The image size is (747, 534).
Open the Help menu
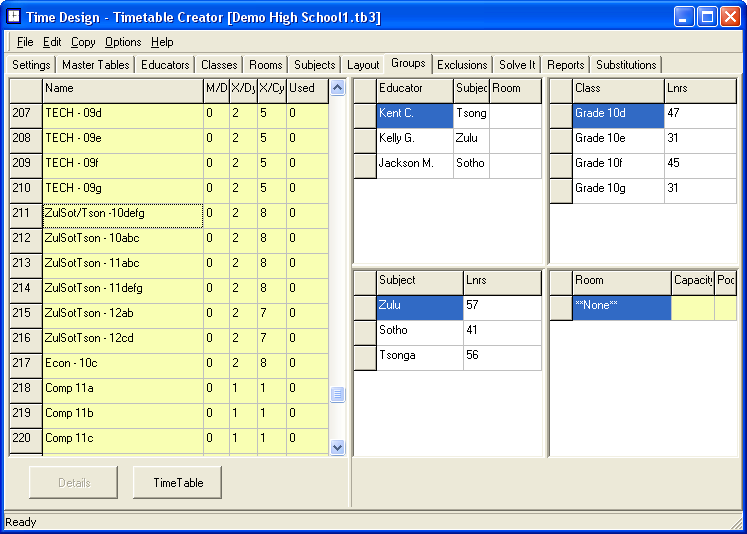point(162,42)
